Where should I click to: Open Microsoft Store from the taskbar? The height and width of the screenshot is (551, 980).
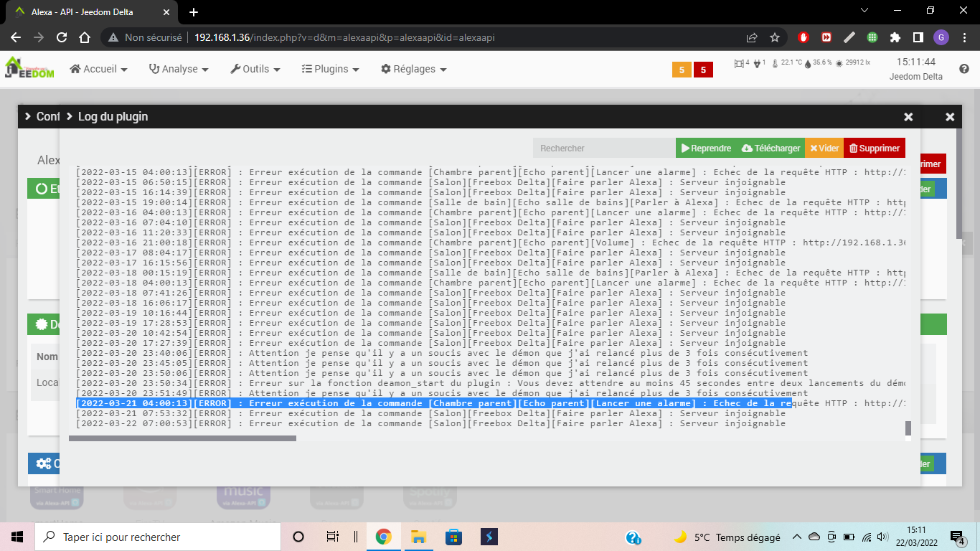pos(453,537)
